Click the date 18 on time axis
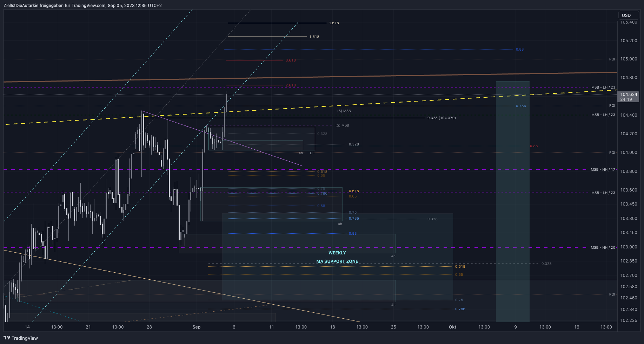The width and height of the screenshot is (644, 344). 332,327
